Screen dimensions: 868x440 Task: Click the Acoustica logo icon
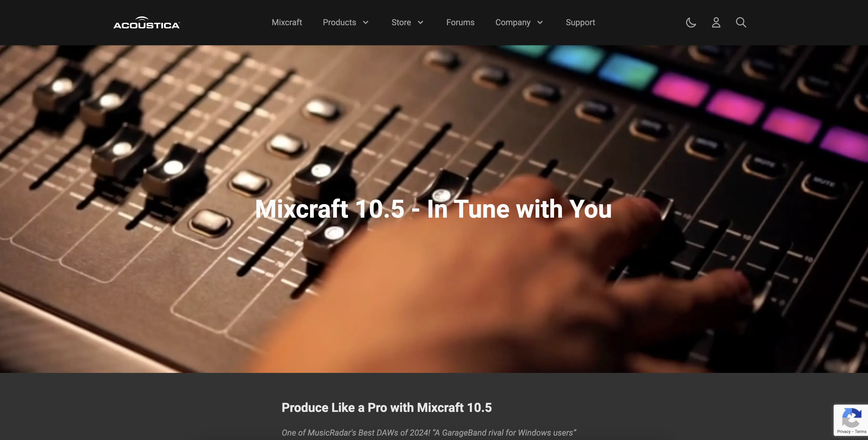click(146, 22)
